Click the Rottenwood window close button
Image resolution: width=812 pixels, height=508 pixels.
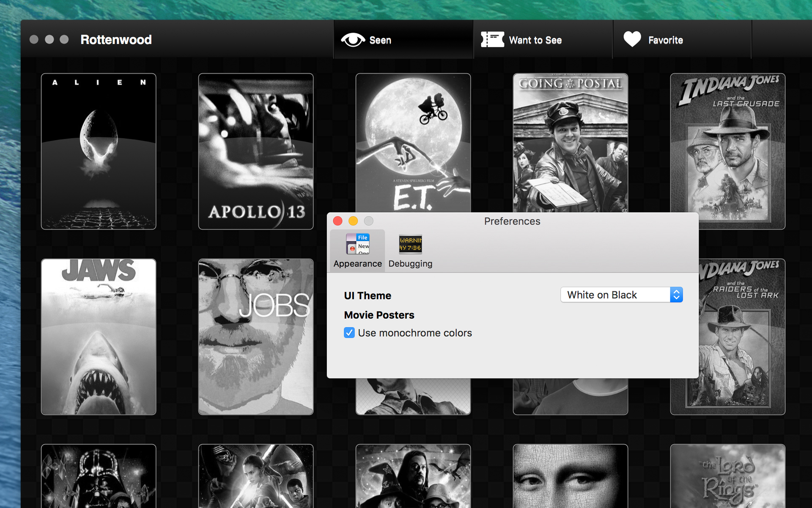click(x=34, y=39)
